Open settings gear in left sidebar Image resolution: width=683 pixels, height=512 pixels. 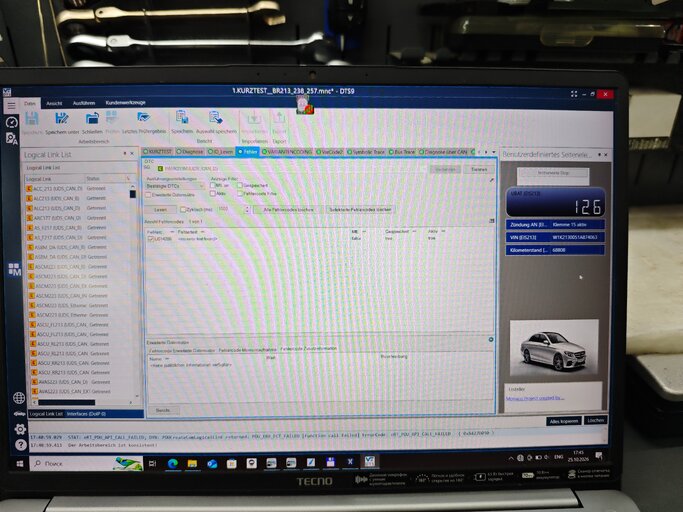[x=20, y=429]
